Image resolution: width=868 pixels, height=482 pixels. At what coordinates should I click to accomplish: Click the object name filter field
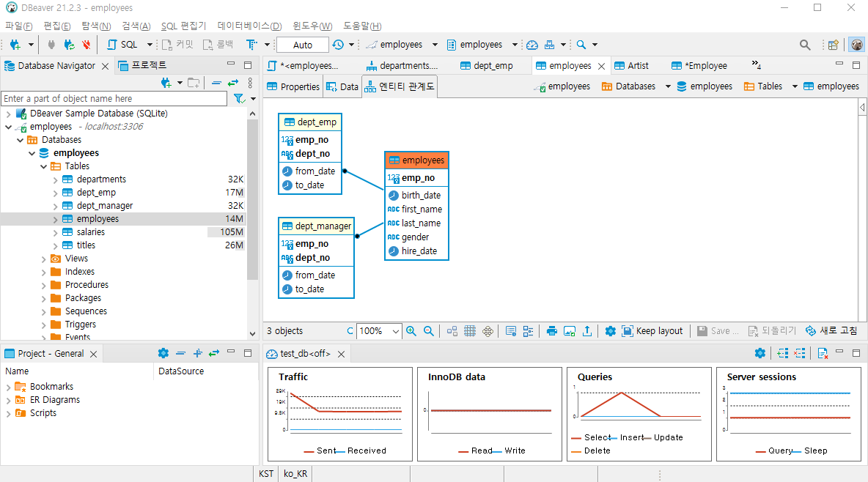pos(114,98)
